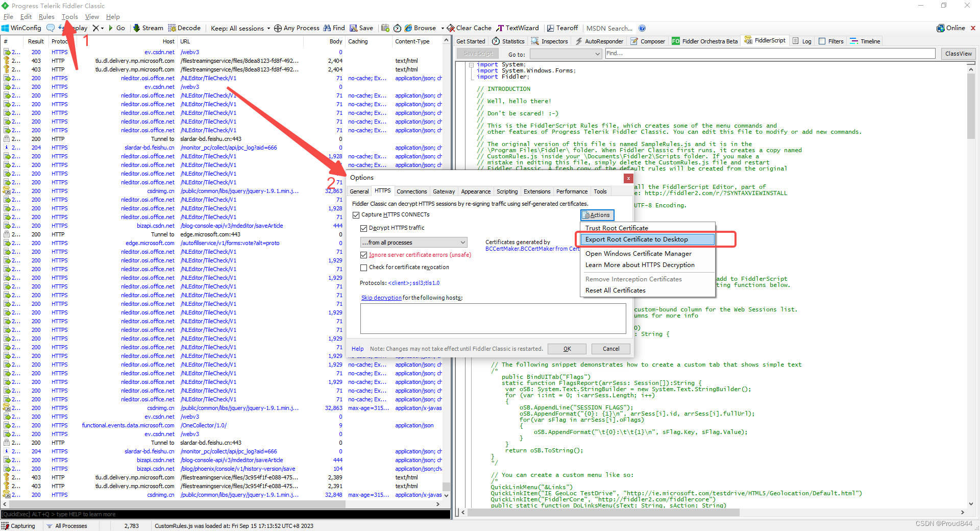Image resolution: width=980 pixels, height=531 pixels.
Task: Open the Fiddler Orchestra Beta tab
Action: tap(704, 41)
